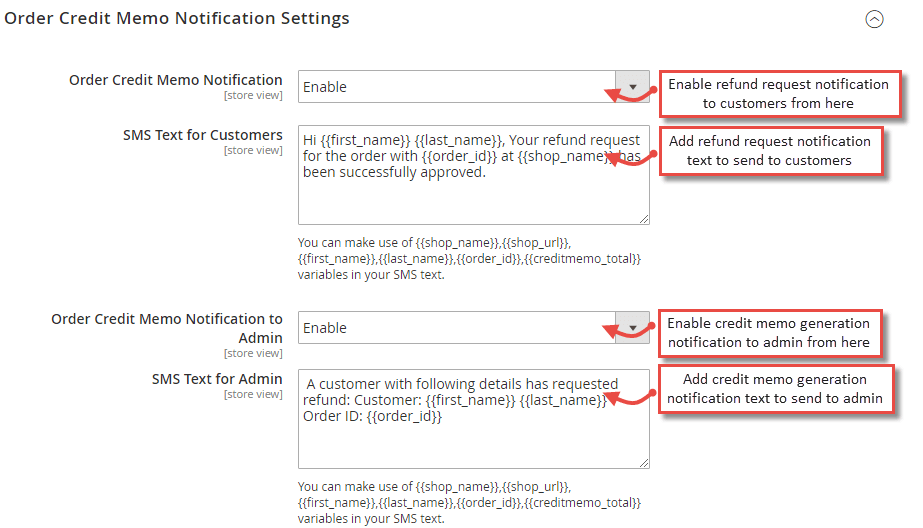Click the Order Credit Memo Notification Settings heading
923x528 pixels.
177,18
